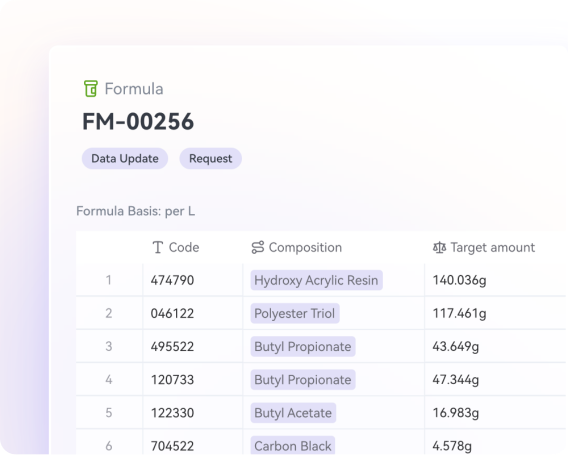Screen dimensions: 568x455
Task: Click code cell 122330
Action: 172,413
